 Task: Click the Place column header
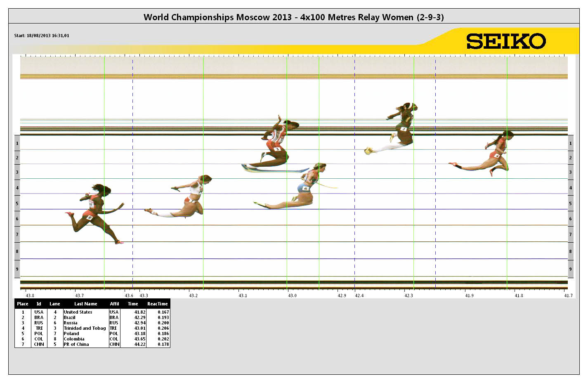(23, 304)
